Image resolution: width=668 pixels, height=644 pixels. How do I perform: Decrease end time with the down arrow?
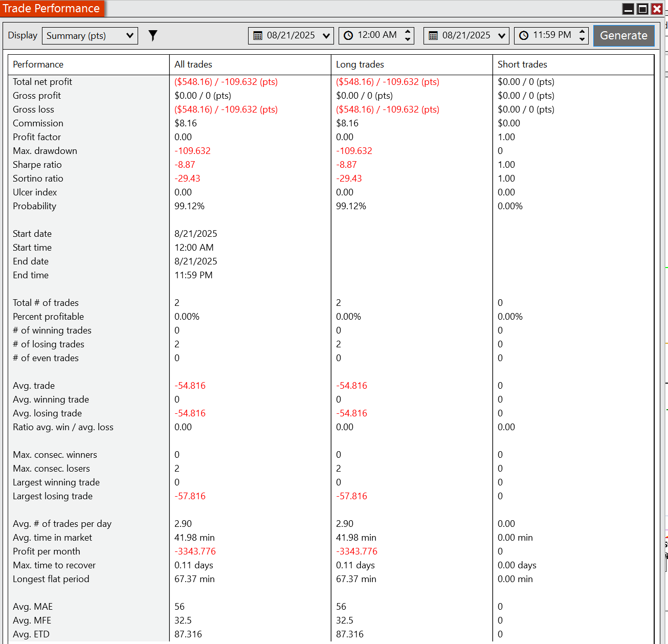582,39
